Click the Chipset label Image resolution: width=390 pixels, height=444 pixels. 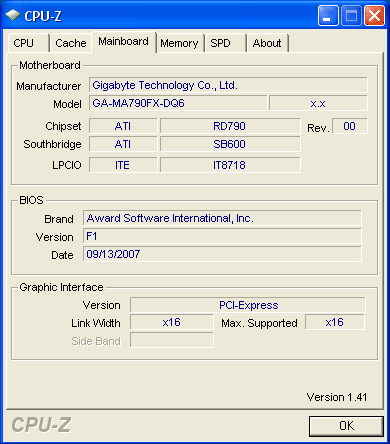point(63,126)
